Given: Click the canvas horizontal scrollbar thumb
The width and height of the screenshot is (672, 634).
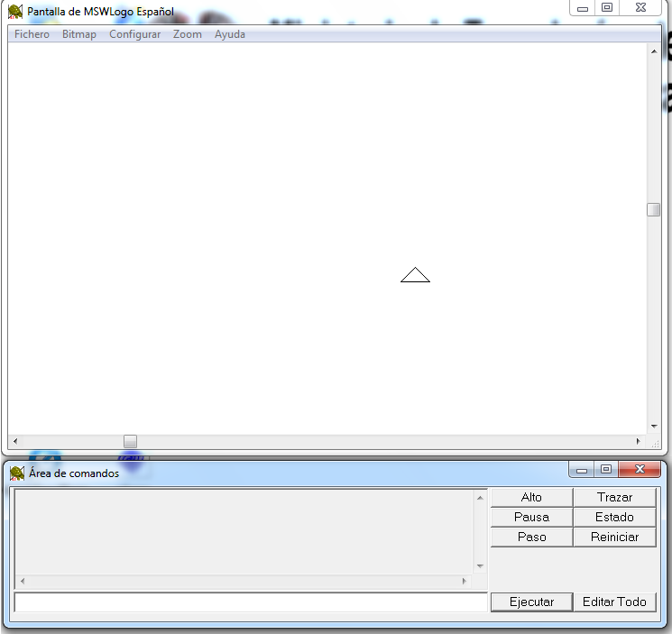Looking at the screenshot, I should coord(130,441).
